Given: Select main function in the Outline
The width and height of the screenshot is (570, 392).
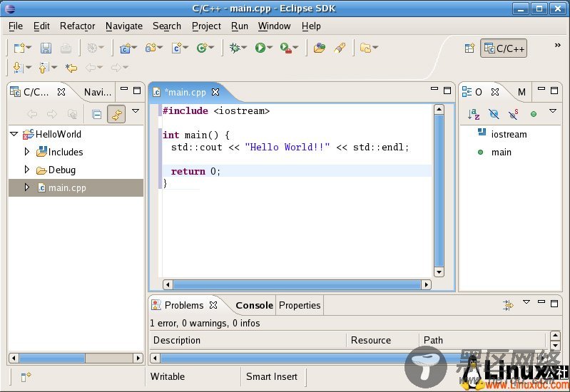Looking at the screenshot, I should pos(501,152).
